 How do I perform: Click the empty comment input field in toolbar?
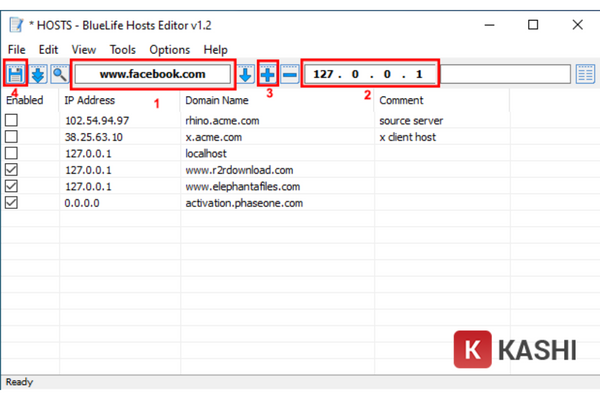click(505, 74)
